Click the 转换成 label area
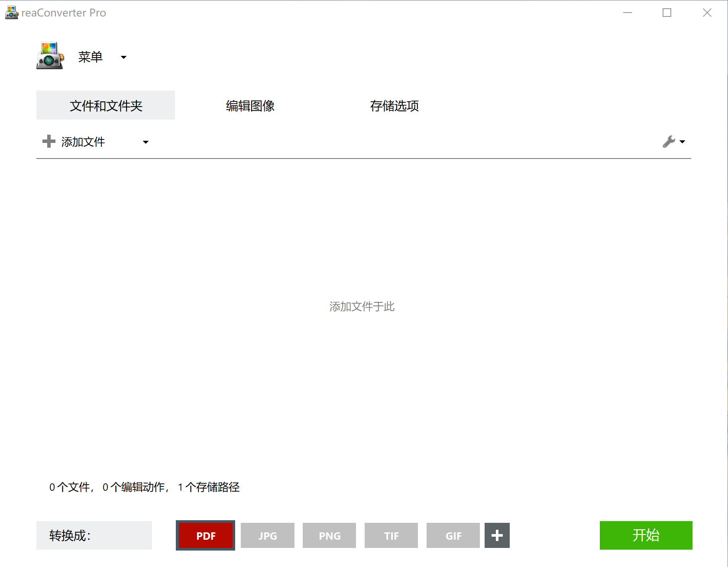 point(94,535)
